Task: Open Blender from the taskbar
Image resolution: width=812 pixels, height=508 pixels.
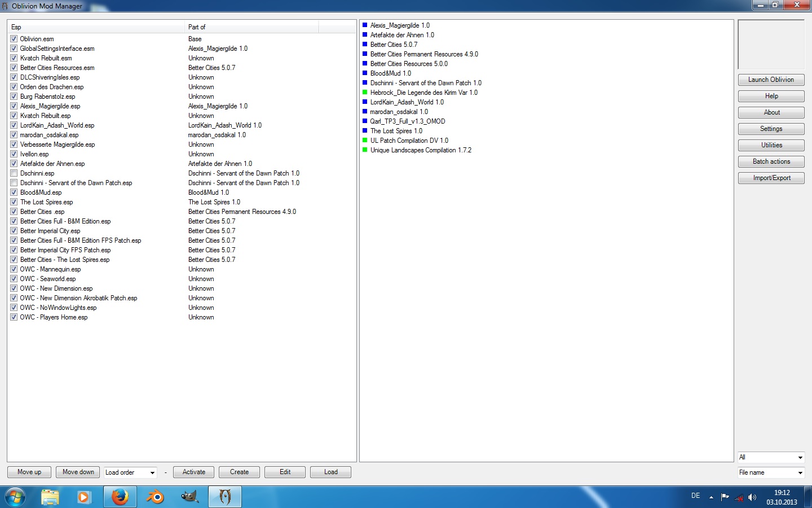Action: tap(155, 497)
